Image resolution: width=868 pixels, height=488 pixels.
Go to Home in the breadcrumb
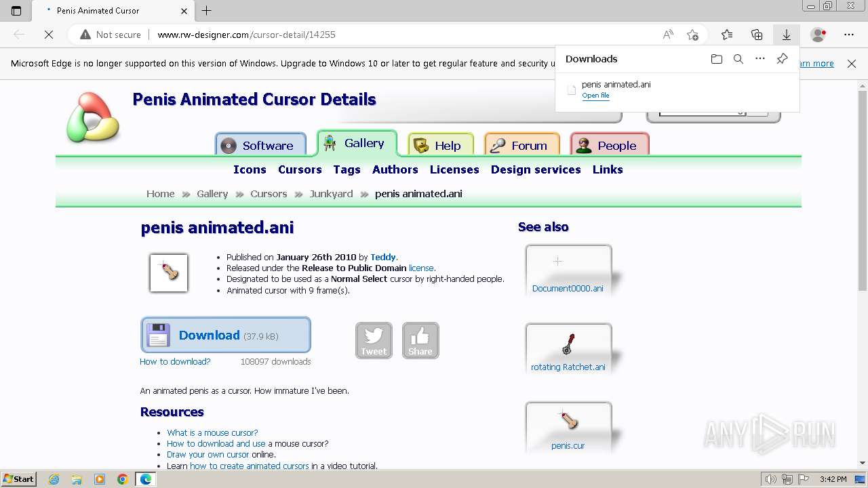tap(161, 194)
